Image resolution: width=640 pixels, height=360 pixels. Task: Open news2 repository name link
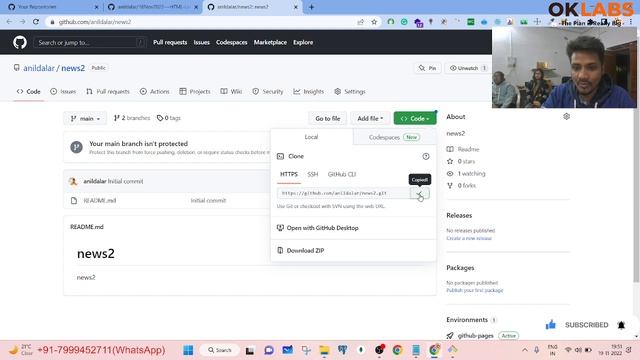click(x=73, y=68)
